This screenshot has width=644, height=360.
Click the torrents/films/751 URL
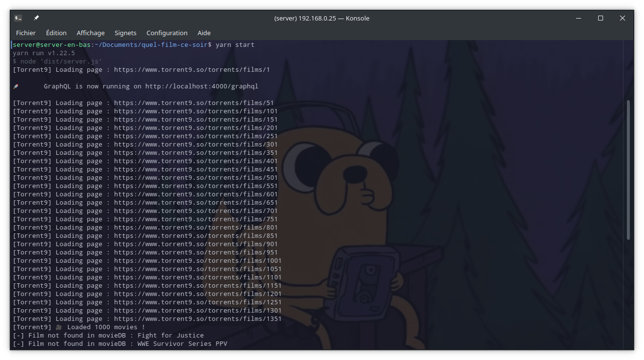click(196, 219)
